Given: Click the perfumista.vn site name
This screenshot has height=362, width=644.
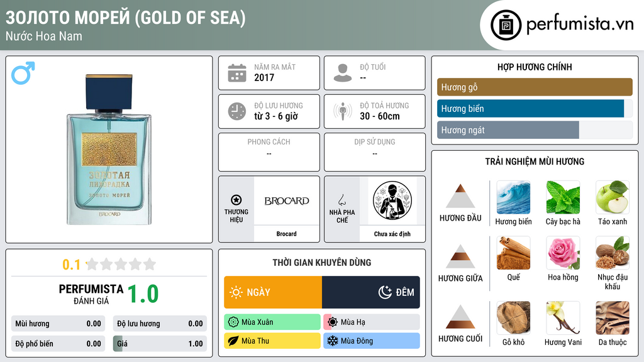Looking at the screenshot, I should coord(579,25).
